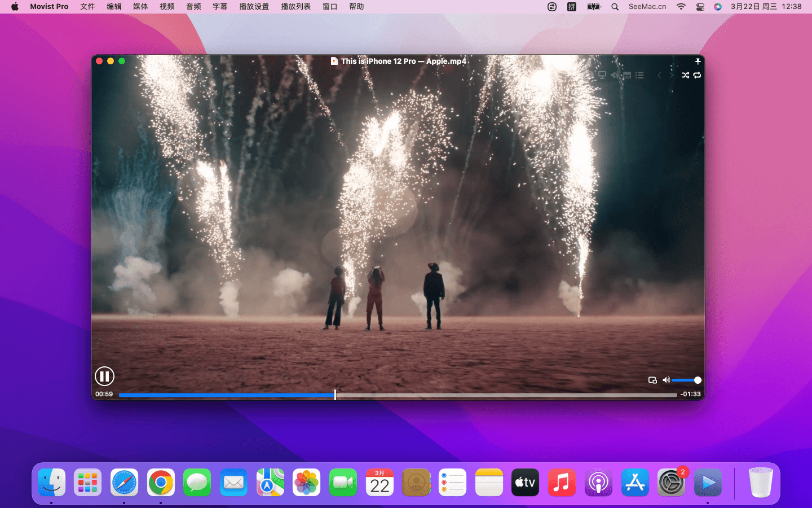Open the 帮助 menu
The image size is (812, 508).
pos(356,7)
